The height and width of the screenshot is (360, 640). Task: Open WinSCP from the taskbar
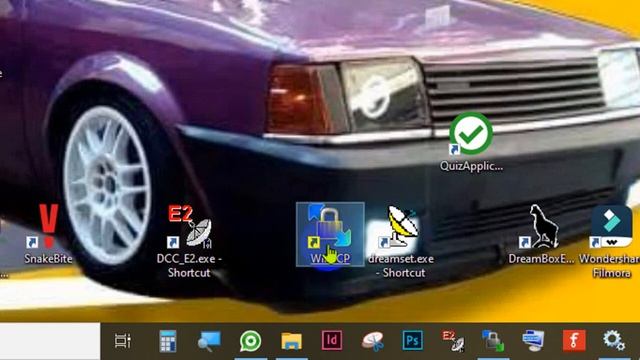493,341
